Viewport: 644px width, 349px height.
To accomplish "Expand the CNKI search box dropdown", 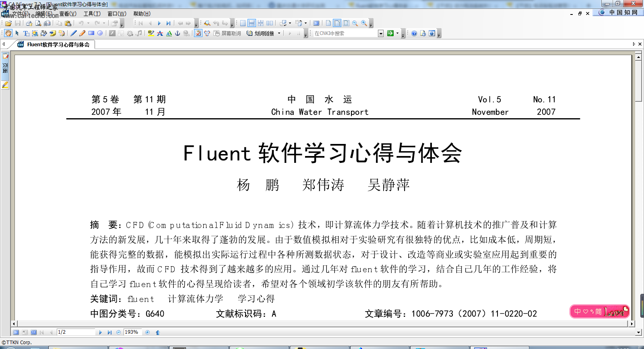I will point(381,33).
